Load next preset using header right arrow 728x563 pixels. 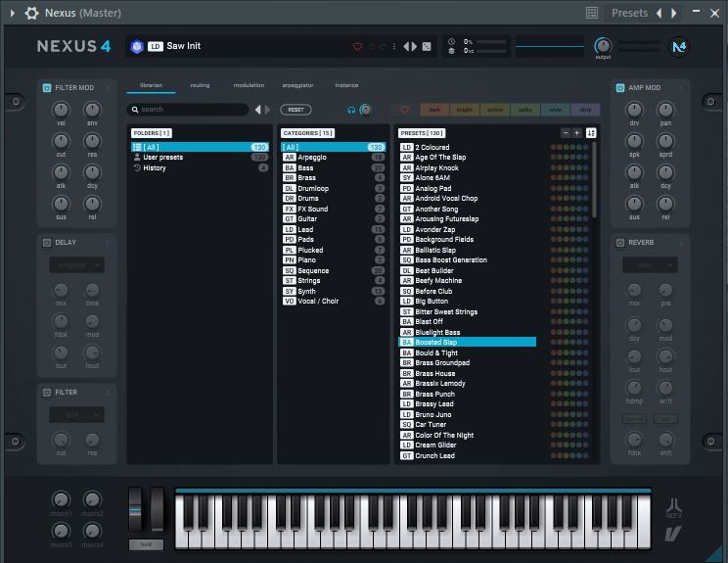click(x=414, y=46)
